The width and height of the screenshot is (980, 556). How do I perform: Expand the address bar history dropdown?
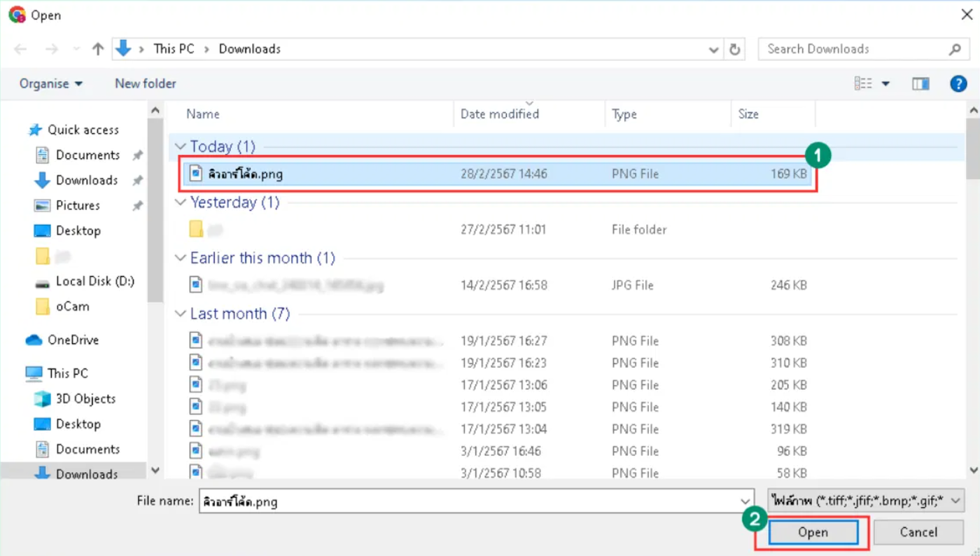click(713, 50)
